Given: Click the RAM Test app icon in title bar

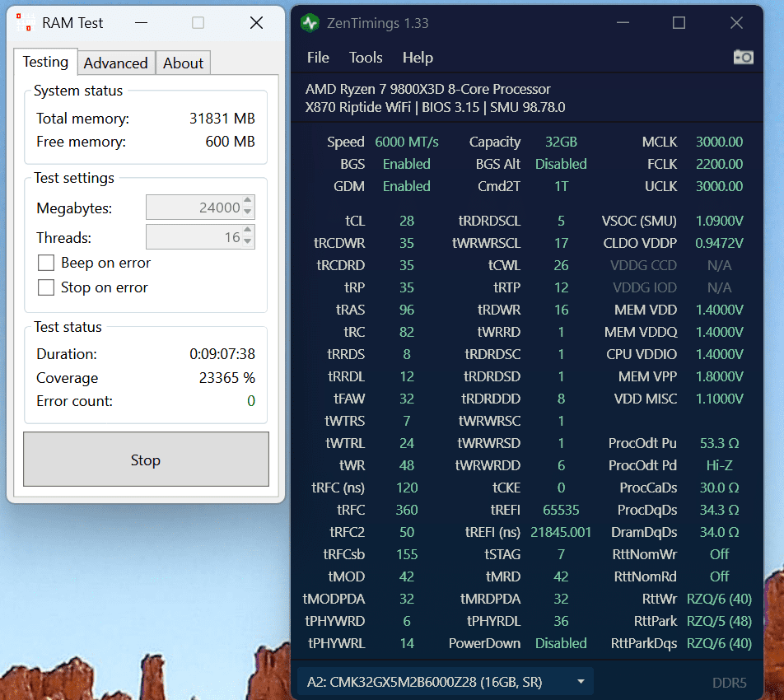Looking at the screenshot, I should (x=26, y=22).
